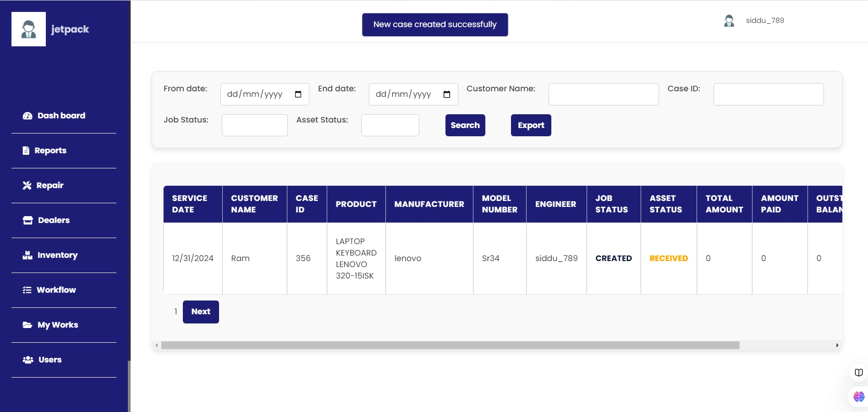Click the SERVICE DATE column header
This screenshot has width=868, height=412.
[x=193, y=204]
